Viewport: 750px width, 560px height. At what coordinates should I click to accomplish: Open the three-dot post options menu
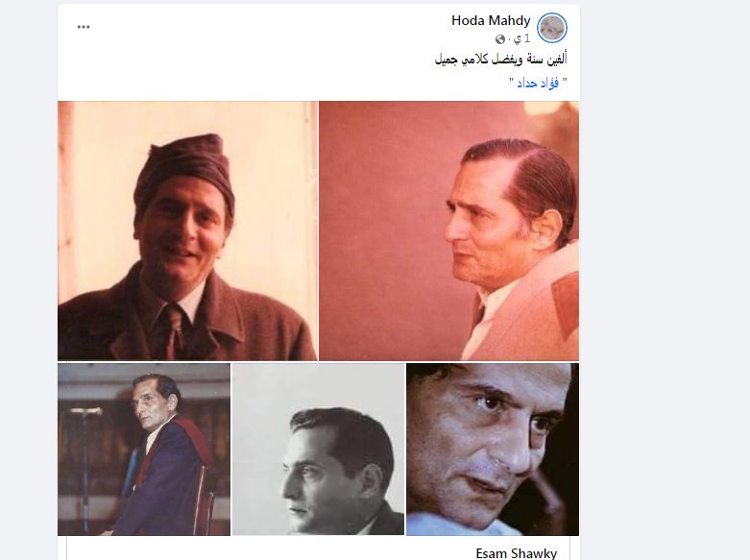pyautogui.click(x=84, y=27)
